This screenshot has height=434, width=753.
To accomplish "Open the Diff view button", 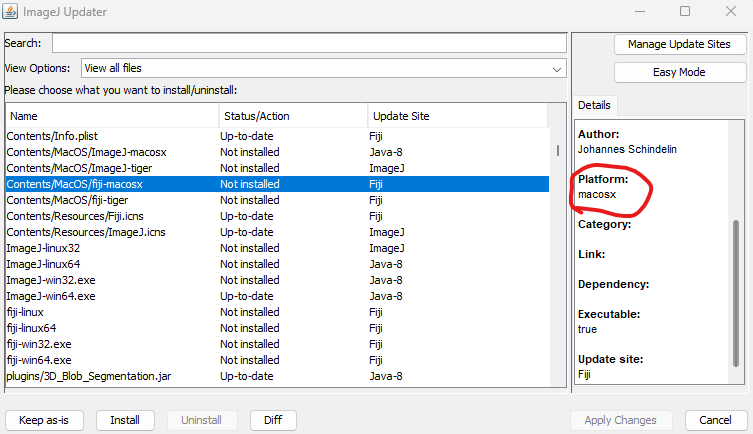I will pyautogui.click(x=273, y=421).
